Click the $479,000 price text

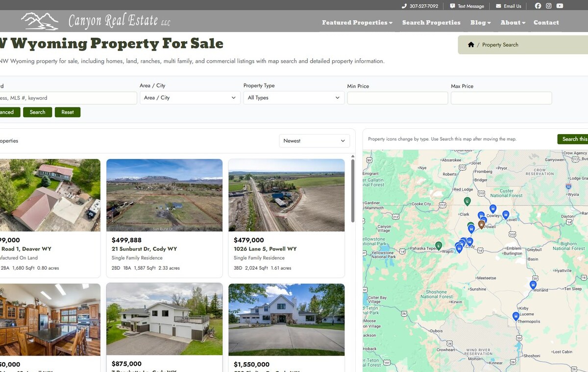(x=249, y=240)
